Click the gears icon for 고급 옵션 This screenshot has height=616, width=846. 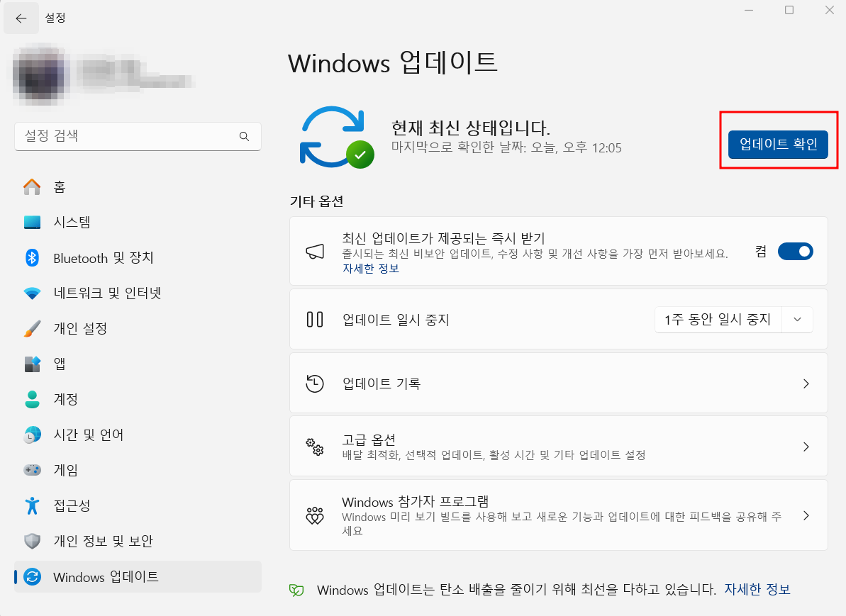[x=315, y=447]
